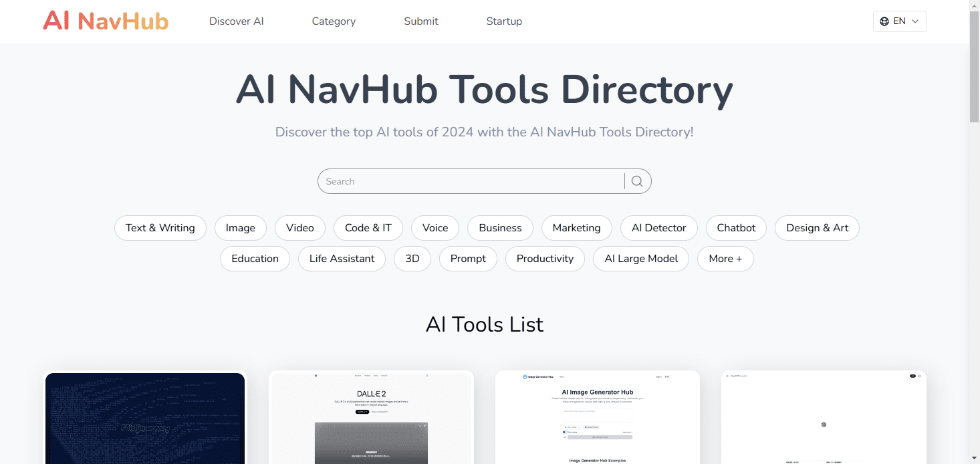This screenshot has height=464, width=980.
Task: Click inside the Search input field
Action: point(468,181)
